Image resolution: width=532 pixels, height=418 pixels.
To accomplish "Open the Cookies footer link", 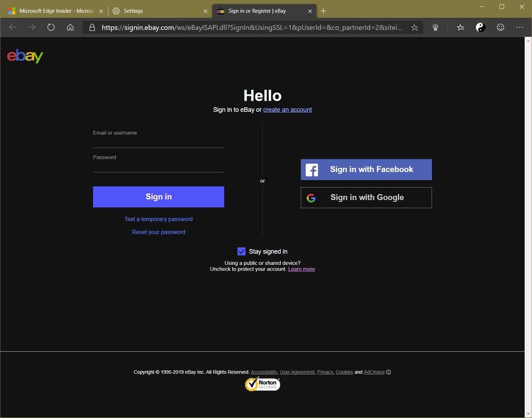I will pos(344,372).
